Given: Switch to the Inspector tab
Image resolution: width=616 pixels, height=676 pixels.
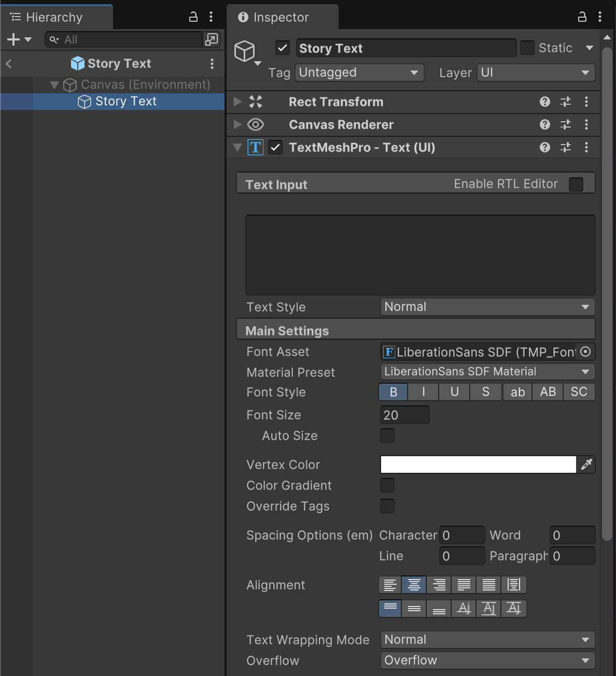Looking at the screenshot, I should [281, 18].
